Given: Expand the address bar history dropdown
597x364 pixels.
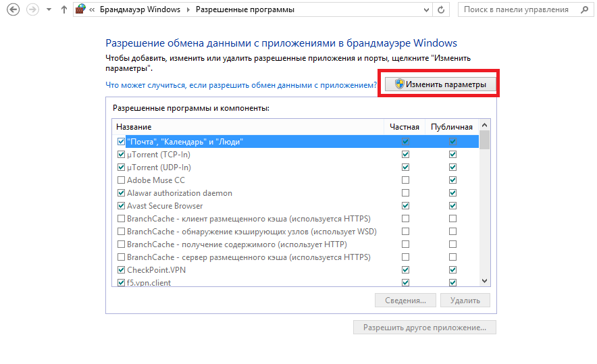Looking at the screenshot, I should coord(426,10).
